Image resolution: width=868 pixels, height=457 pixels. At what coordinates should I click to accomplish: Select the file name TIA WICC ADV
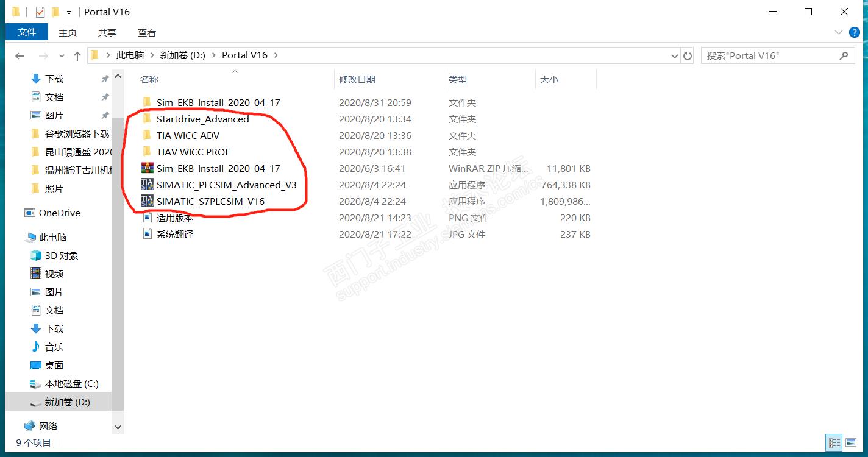[x=188, y=135]
